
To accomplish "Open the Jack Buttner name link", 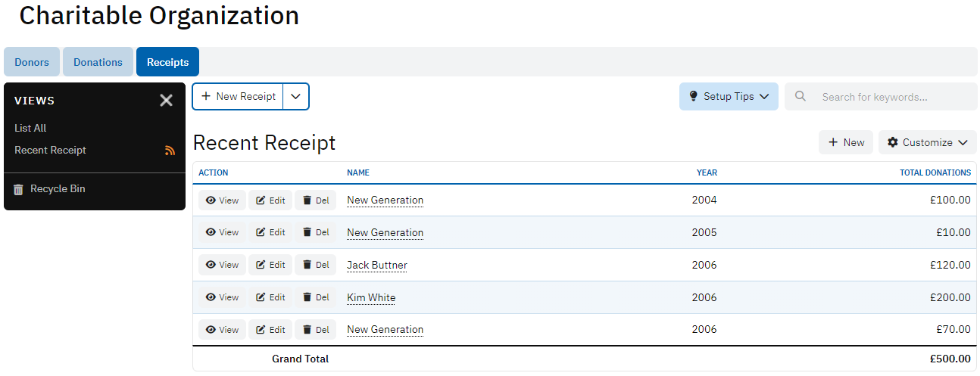I will point(377,265).
